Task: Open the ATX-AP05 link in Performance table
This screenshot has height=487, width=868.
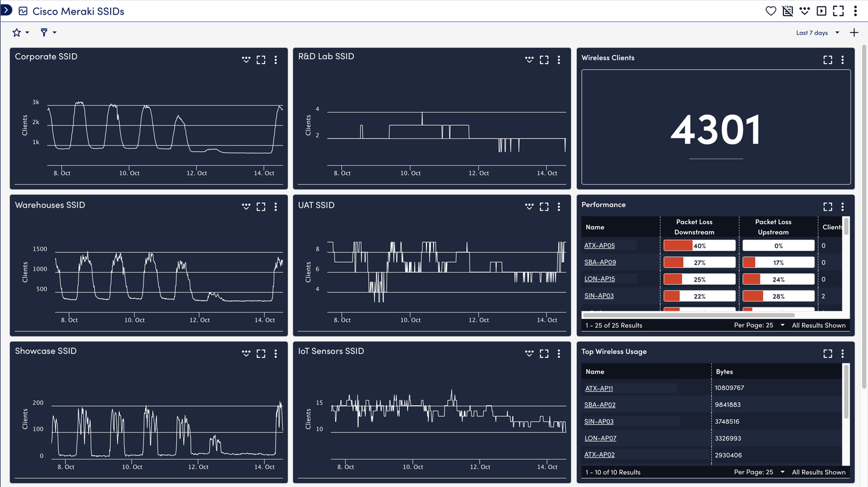Action: pyautogui.click(x=598, y=245)
